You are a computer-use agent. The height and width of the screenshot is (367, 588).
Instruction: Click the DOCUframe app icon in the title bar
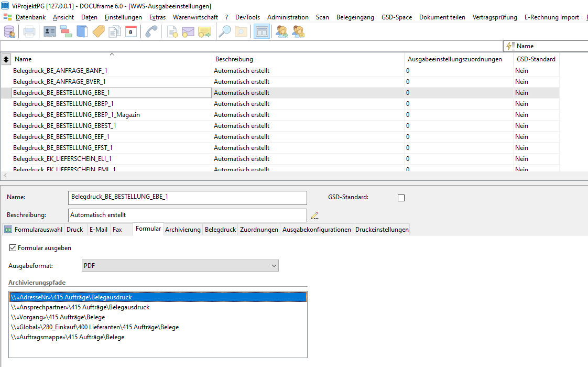point(5,6)
